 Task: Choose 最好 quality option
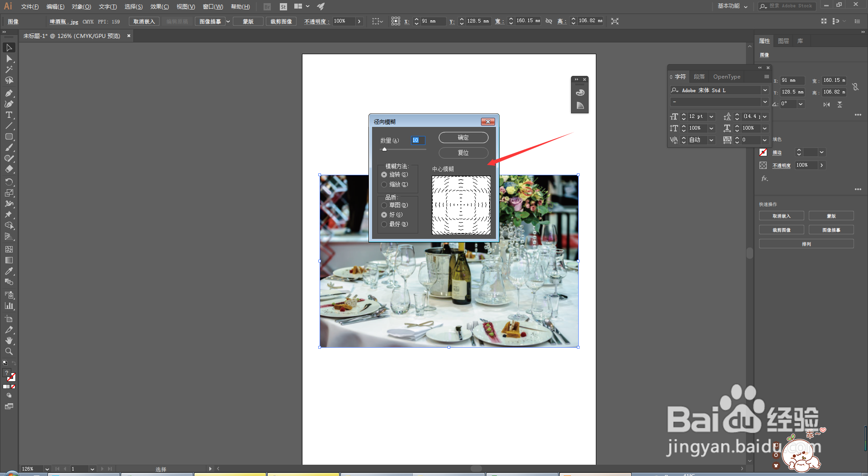tap(384, 224)
